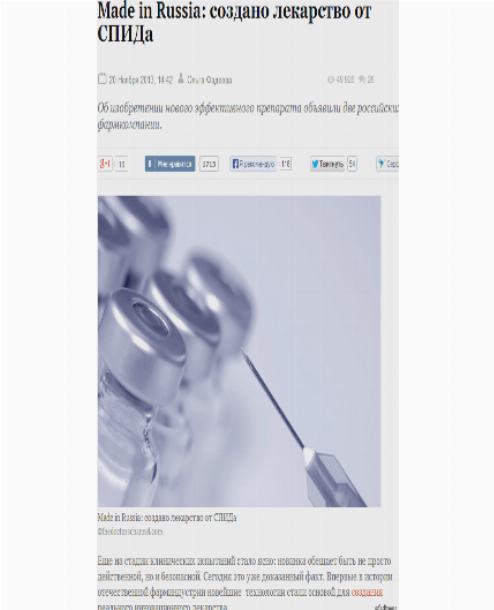Click the VK like counter showing 1715

click(209, 164)
